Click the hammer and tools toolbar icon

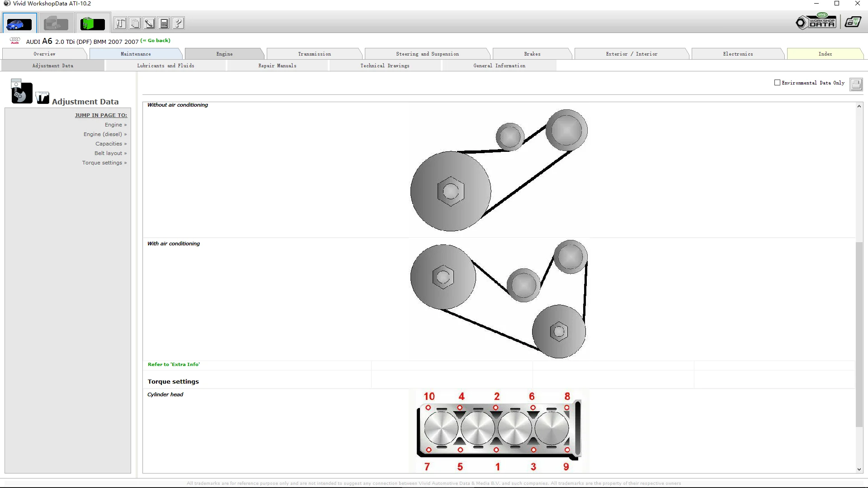coord(120,23)
